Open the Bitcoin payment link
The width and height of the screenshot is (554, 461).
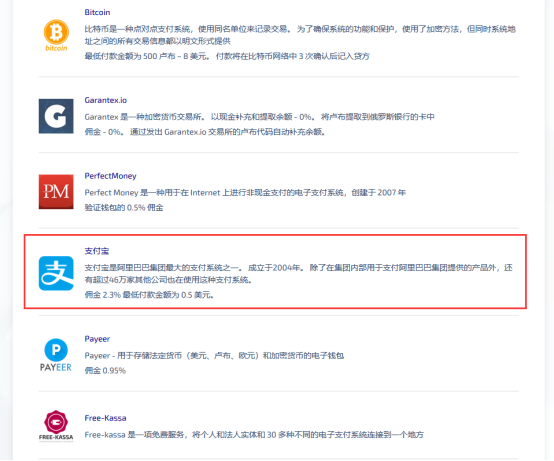click(x=97, y=12)
